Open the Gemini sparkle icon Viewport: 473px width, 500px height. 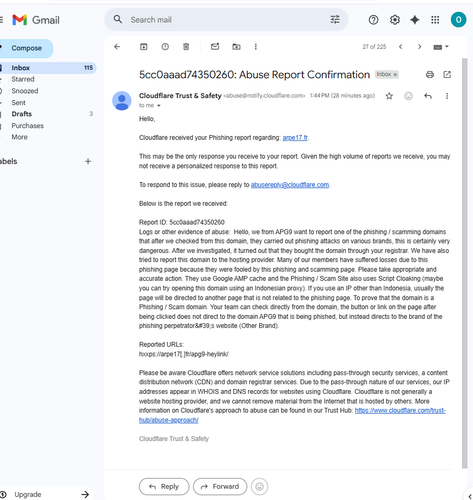coord(415,20)
